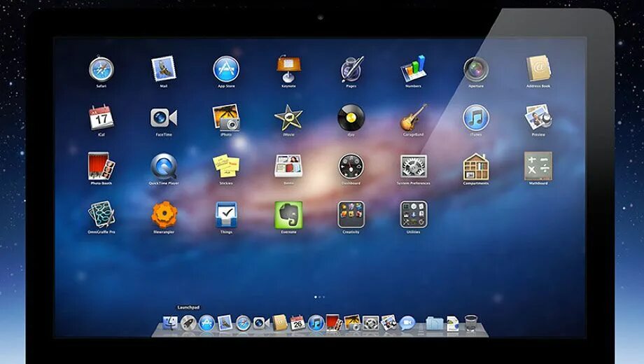644x364 pixels.
Task: Launch iPhoto from the Launchpad grid
Action: 226,118
